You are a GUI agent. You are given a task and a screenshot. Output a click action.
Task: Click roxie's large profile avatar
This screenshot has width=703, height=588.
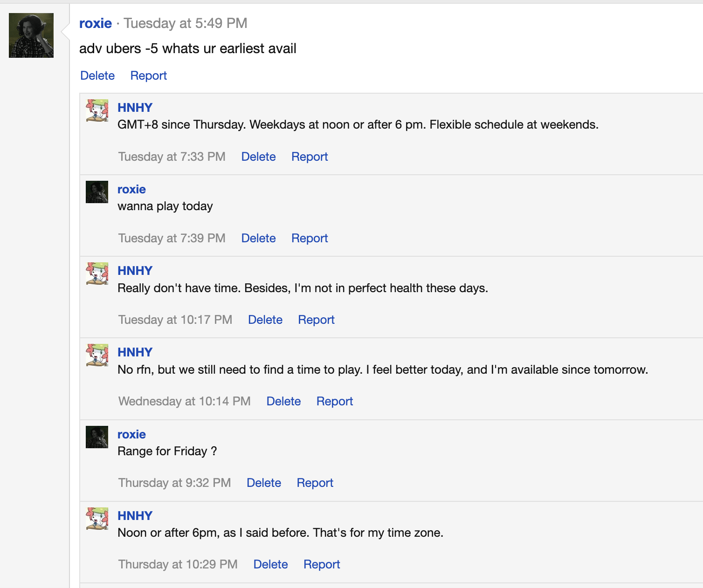(x=31, y=35)
